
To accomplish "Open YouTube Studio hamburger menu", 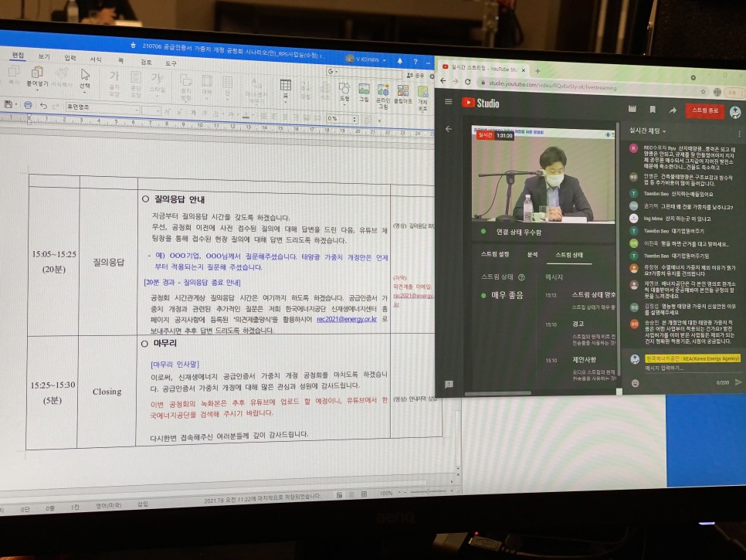I will click(448, 101).
